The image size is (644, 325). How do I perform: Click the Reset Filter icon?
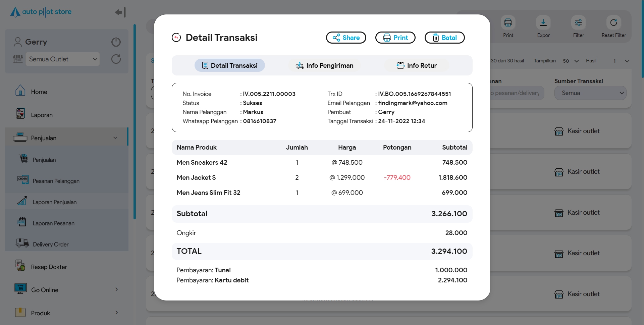click(613, 23)
